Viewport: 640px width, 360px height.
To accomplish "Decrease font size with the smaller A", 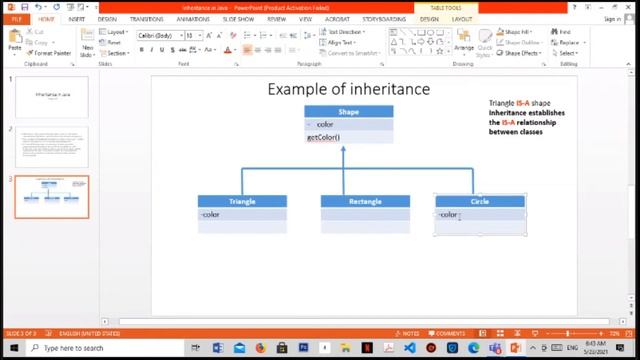I will coord(219,36).
